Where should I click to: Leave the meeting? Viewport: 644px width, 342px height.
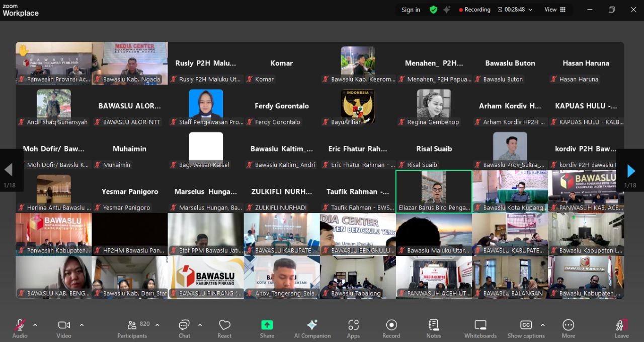621,328
